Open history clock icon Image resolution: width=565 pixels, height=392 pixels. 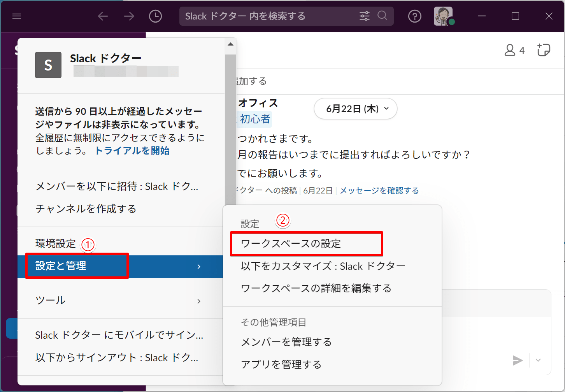point(156,16)
